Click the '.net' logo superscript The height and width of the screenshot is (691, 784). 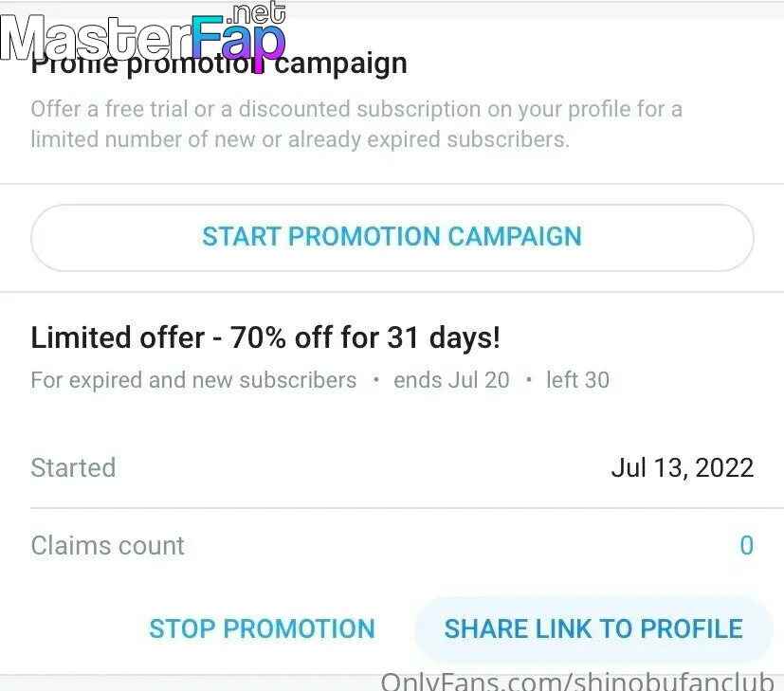click(256, 13)
